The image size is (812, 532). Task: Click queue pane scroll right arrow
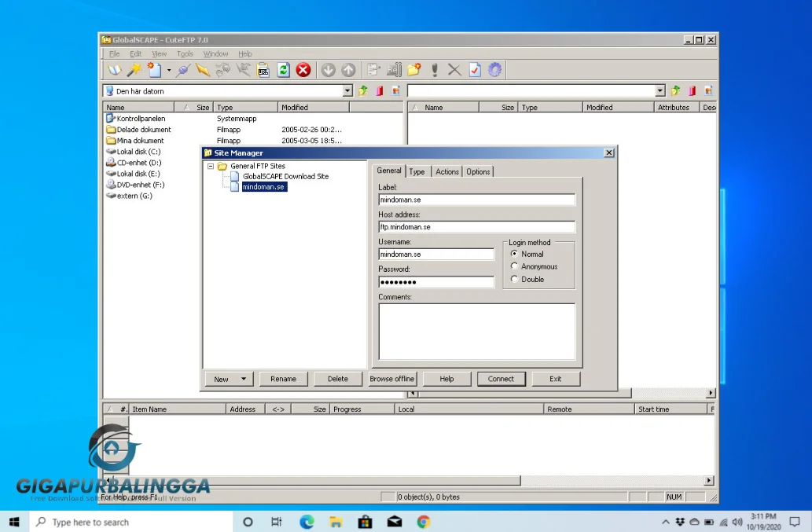pos(709,481)
